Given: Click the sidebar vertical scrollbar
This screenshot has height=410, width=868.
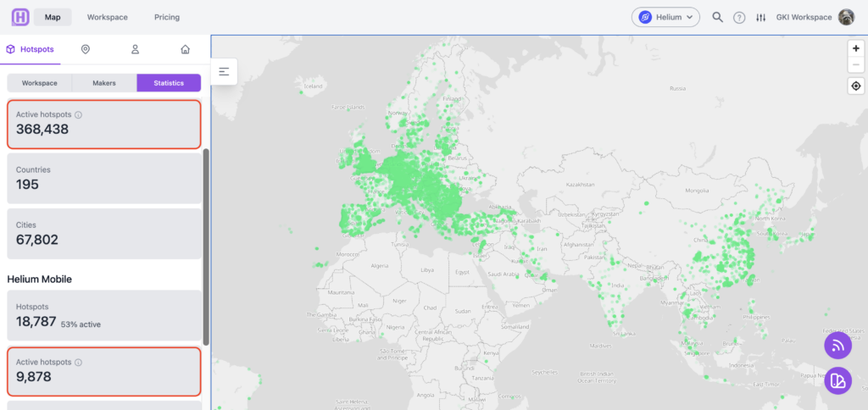Looking at the screenshot, I should [207, 247].
